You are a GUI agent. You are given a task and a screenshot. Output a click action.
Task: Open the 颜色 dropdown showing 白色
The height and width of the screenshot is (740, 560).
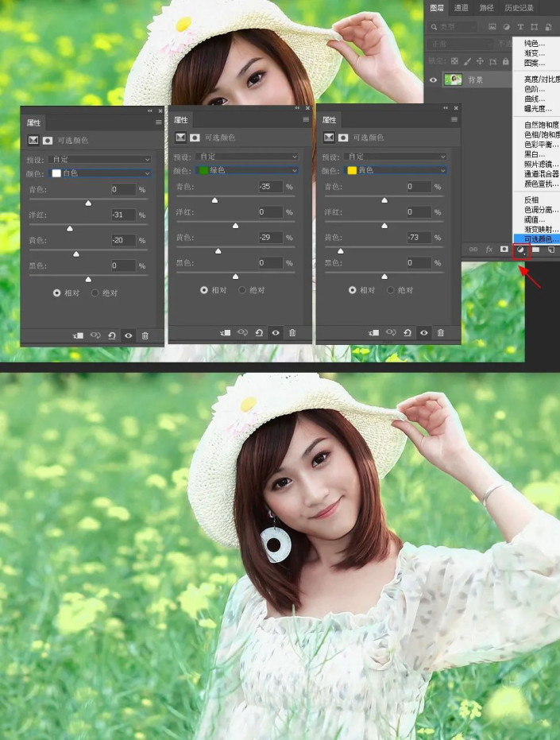(x=99, y=173)
